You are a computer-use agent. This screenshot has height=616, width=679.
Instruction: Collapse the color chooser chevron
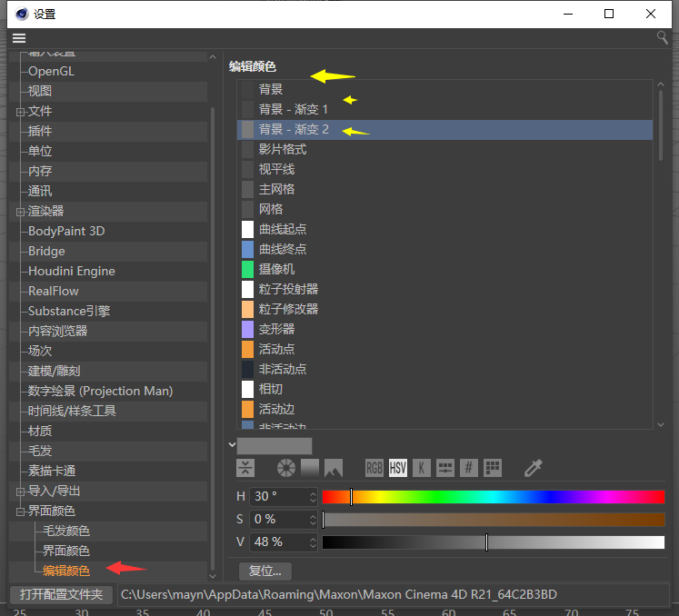[232, 444]
